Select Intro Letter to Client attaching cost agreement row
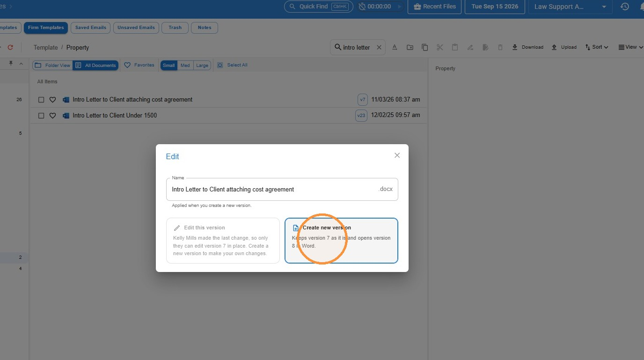This screenshot has height=360, width=644. click(x=228, y=100)
